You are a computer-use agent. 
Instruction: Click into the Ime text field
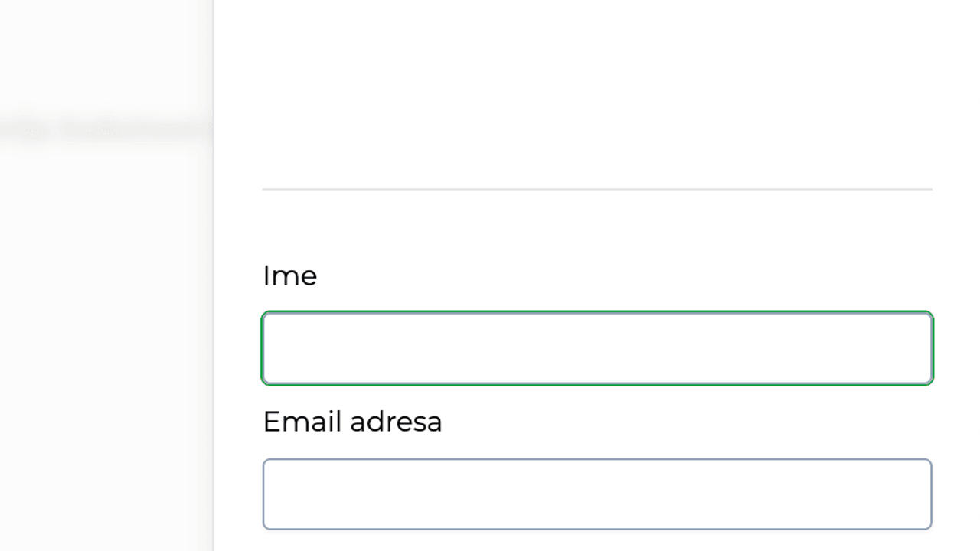(597, 348)
